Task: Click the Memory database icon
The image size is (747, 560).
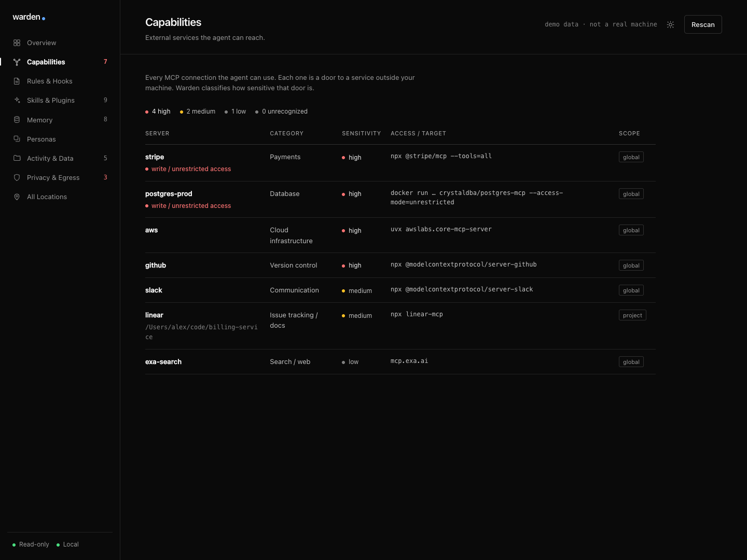Action: tap(17, 120)
